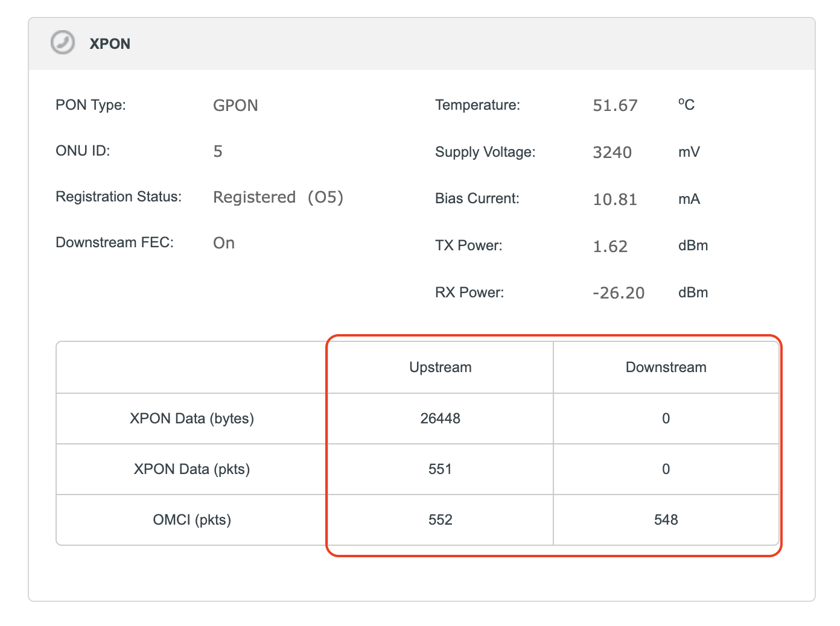Click the OMCI upstream cell 552
The height and width of the screenshot is (626, 840).
pyautogui.click(x=441, y=520)
